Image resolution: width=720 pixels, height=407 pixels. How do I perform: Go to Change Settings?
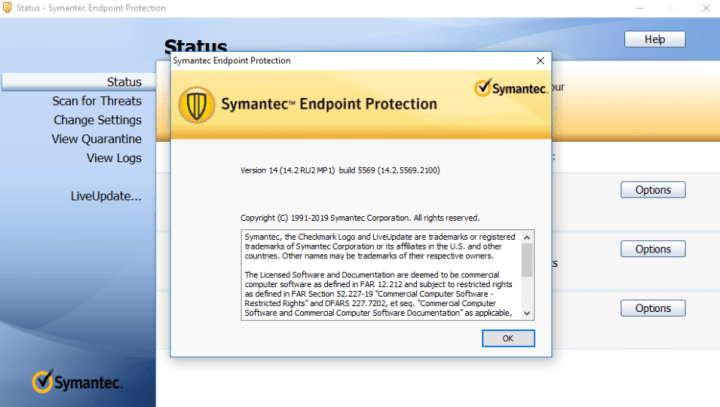click(x=97, y=120)
